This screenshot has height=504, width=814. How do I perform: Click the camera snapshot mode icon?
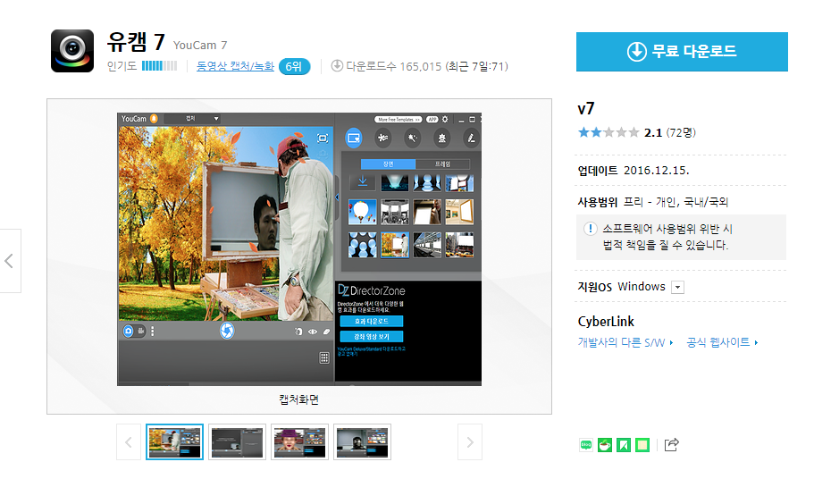[129, 332]
